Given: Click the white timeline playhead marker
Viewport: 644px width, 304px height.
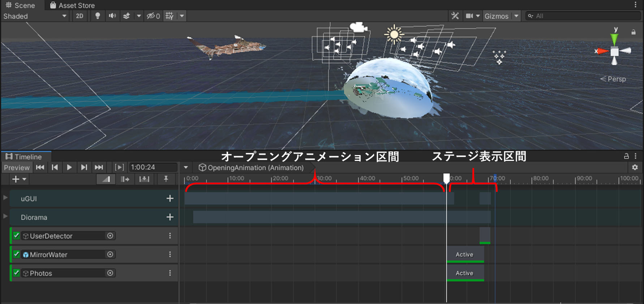Looking at the screenshot, I should click(447, 178).
